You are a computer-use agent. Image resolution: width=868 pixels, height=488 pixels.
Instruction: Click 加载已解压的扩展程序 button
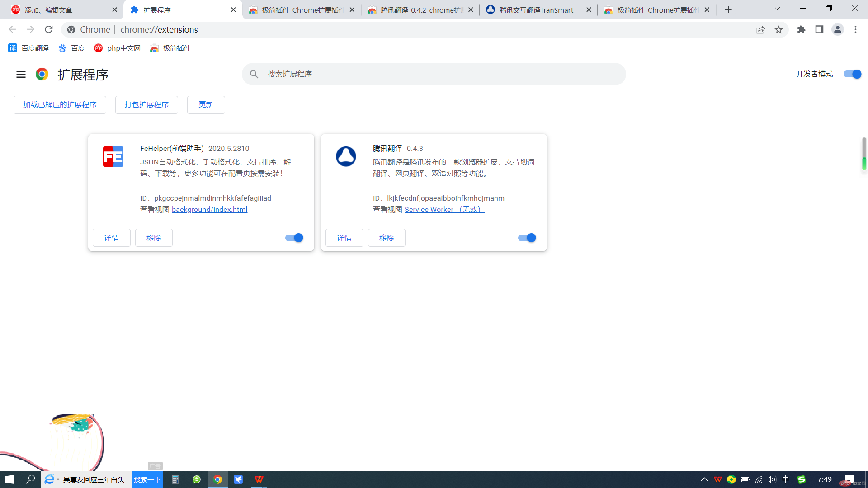point(60,104)
